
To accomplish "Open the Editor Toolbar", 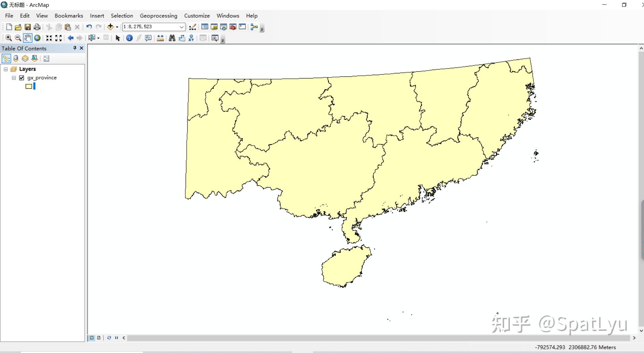I will [x=192, y=27].
